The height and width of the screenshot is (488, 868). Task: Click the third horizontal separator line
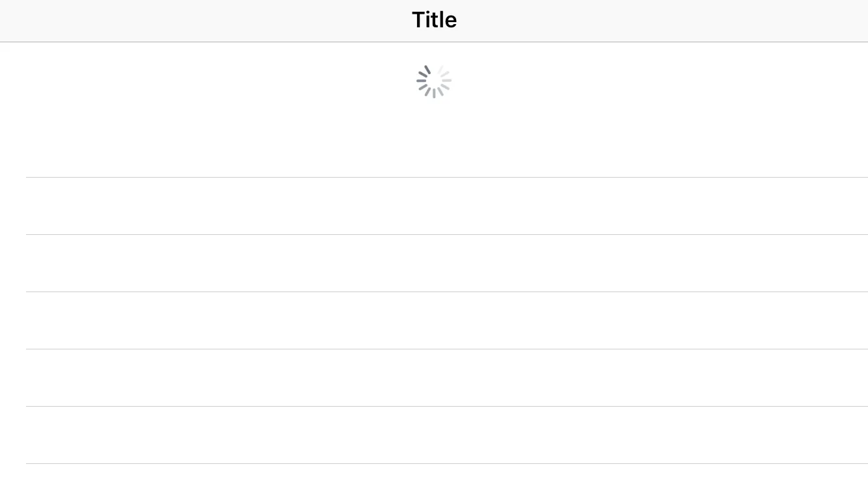(x=434, y=291)
